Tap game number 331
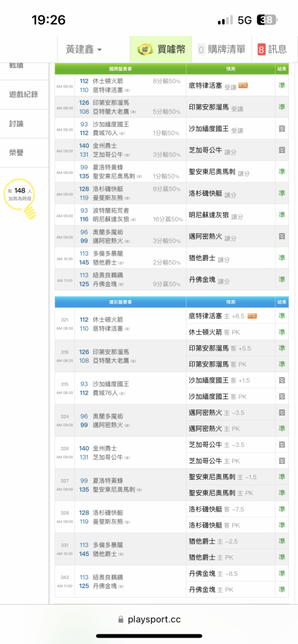Image resolution: width=298 pixels, height=644 pixels. 65,545
